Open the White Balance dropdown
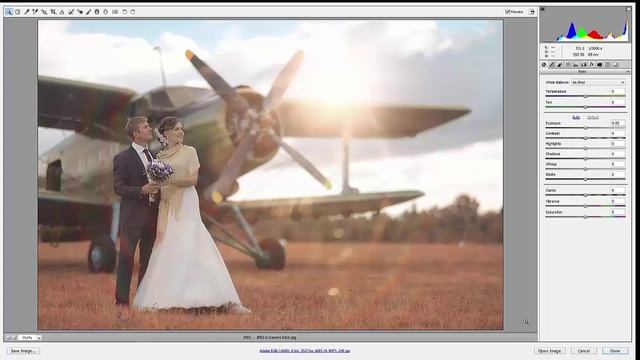The height and width of the screenshot is (360, 640). point(598,82)
